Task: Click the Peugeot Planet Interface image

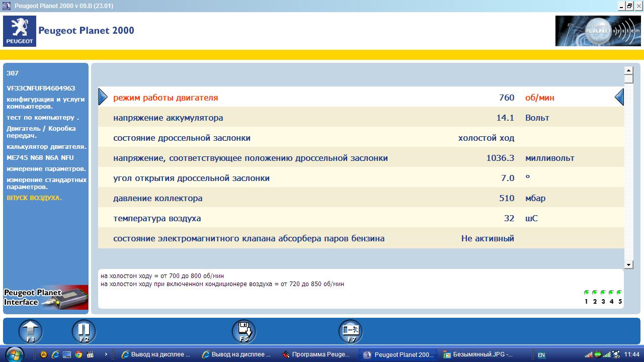Action: click(x=46, y=298)
